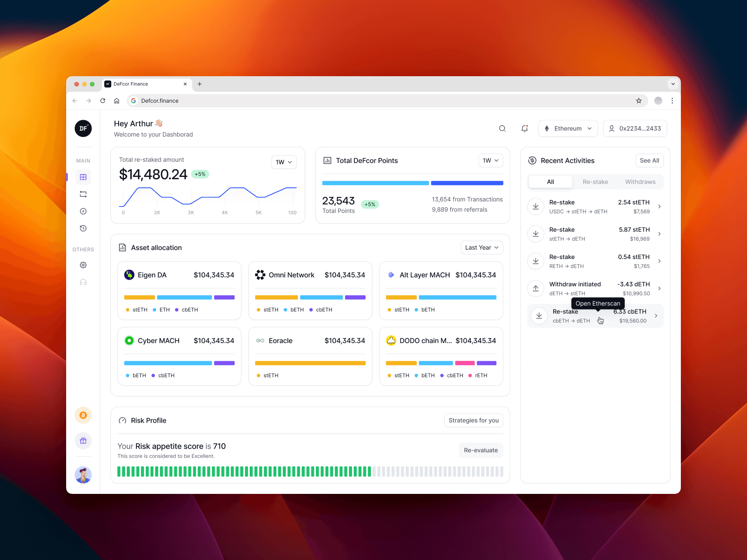747x560 pixels.
Task: Open the dashboard grid icon in sidebar
Action: click(83, 177)
